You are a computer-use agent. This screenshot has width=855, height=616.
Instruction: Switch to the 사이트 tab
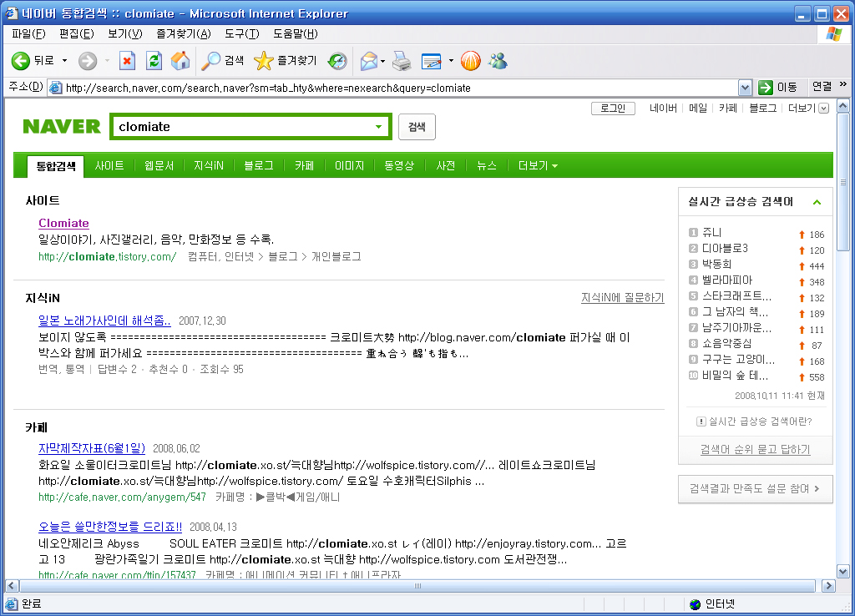109,166
